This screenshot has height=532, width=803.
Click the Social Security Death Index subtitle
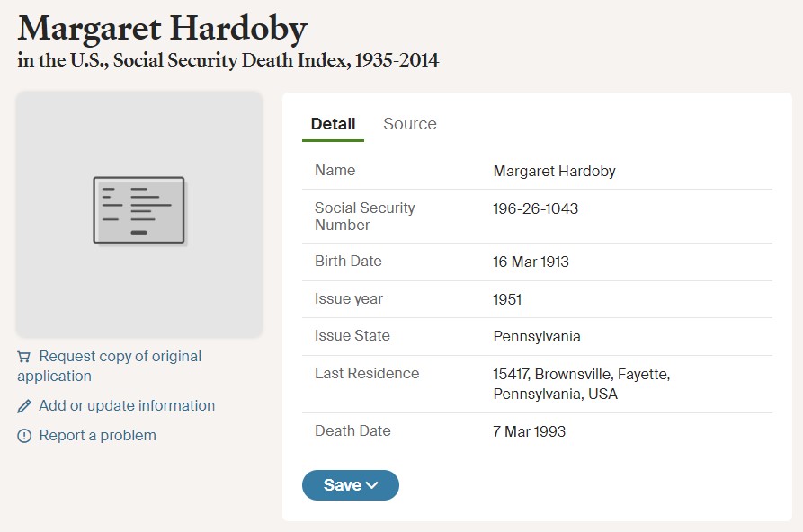228,60
